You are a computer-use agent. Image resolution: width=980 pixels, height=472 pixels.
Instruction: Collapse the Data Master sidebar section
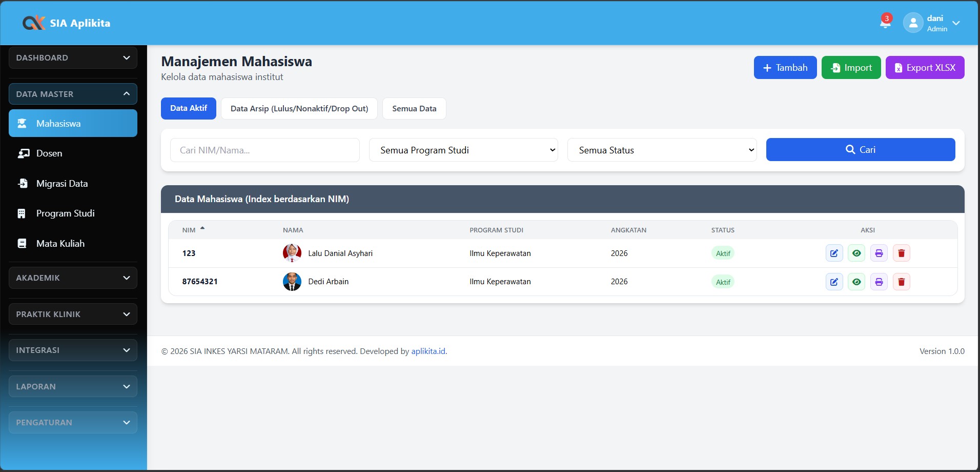pyautogui.click(x=73, y=94)
